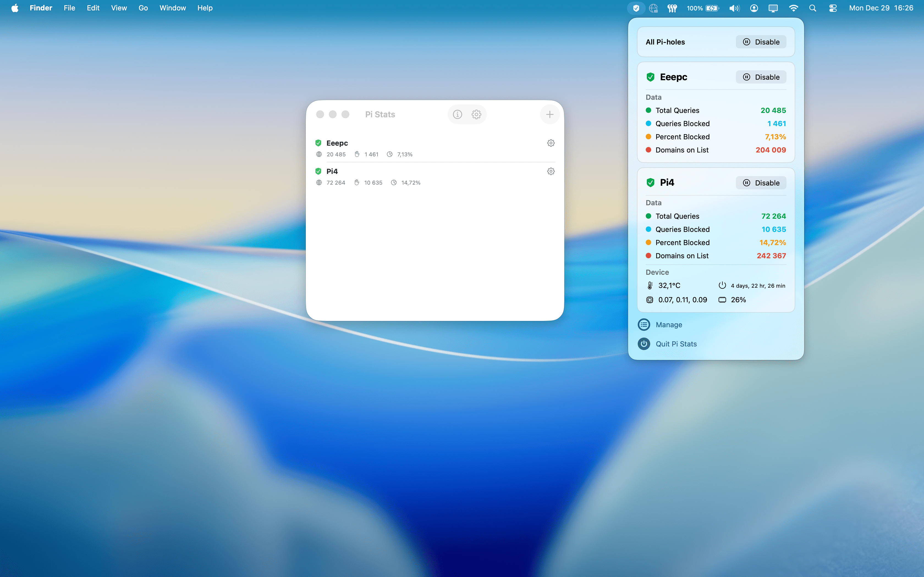Viewport: 924px width, 577px height.
Task: Click the info button in Pi Stats window
Action: coord(457,114)
